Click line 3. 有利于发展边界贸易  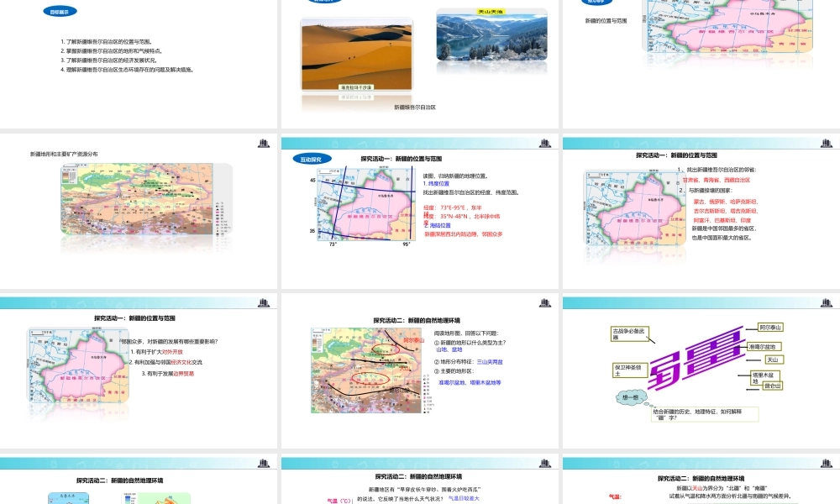point(168,374)
